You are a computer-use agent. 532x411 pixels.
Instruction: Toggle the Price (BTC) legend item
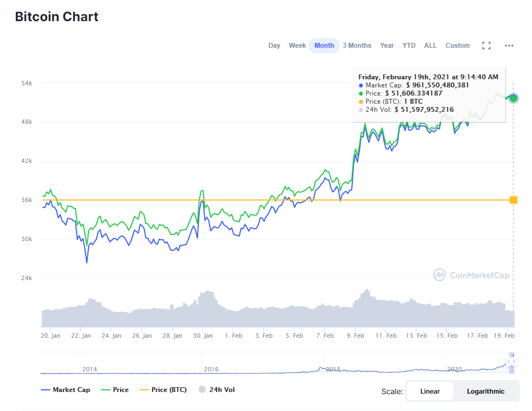coord(163,390)
